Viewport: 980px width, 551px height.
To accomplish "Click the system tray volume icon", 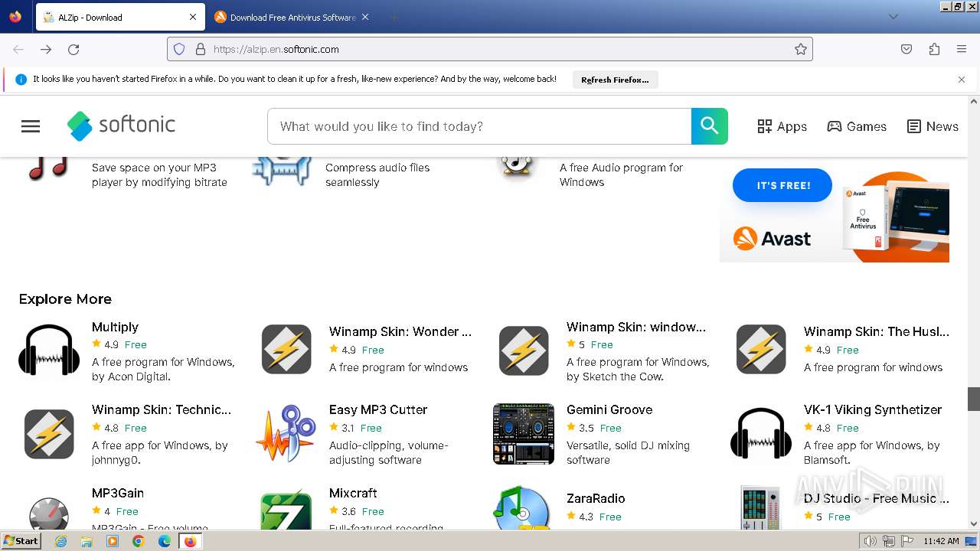I will (870, 541).
